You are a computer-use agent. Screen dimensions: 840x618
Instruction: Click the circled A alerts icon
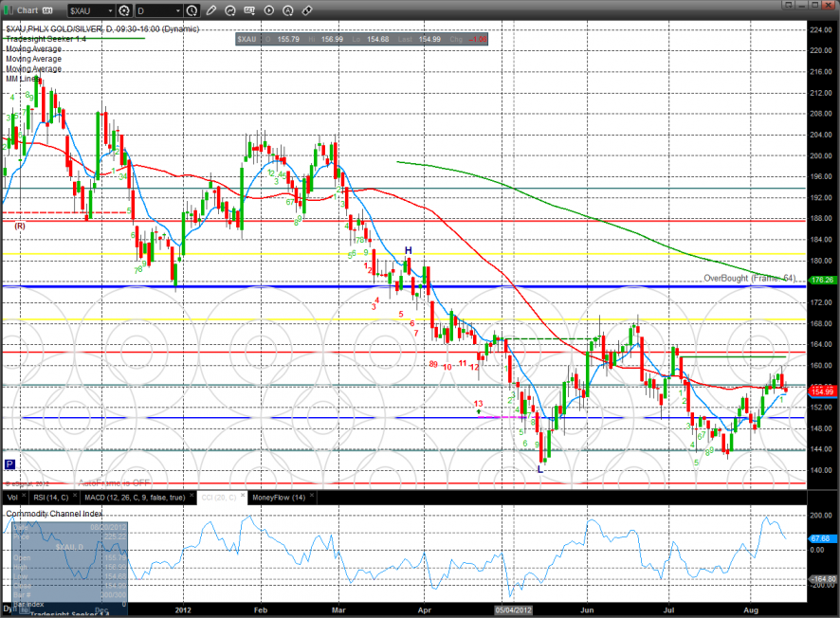[x=287, y=11]
